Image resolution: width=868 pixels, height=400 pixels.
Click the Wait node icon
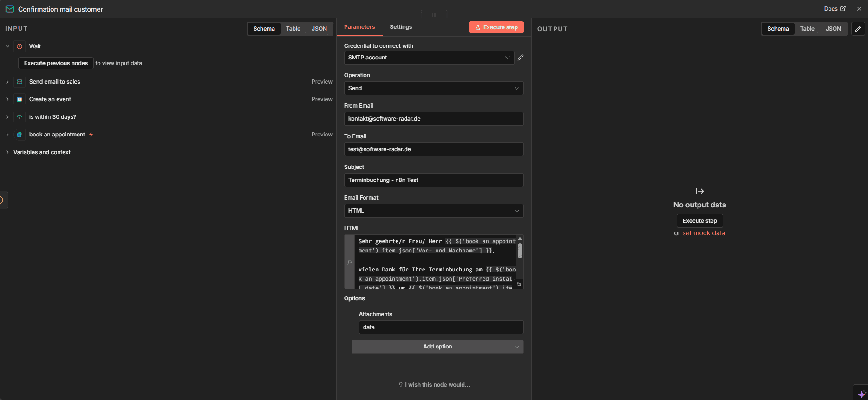20,46
